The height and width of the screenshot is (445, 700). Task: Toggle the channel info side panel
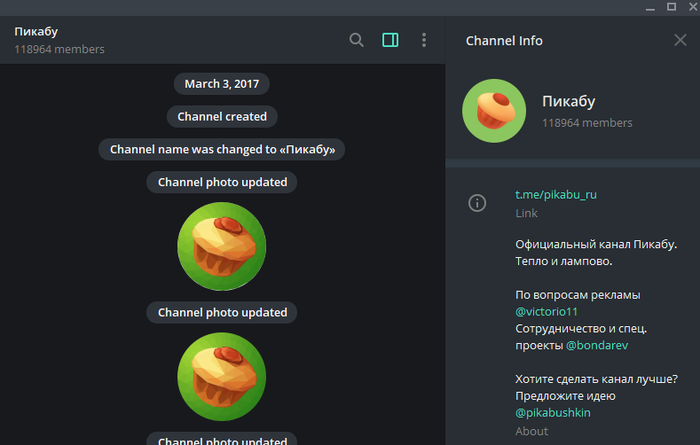coord(390,40)
